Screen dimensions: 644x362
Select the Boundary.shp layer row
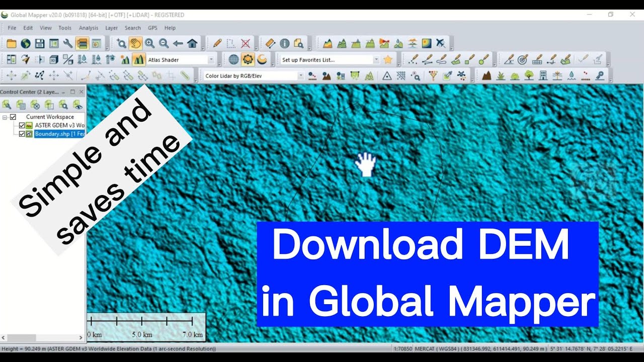coord(60,134)
